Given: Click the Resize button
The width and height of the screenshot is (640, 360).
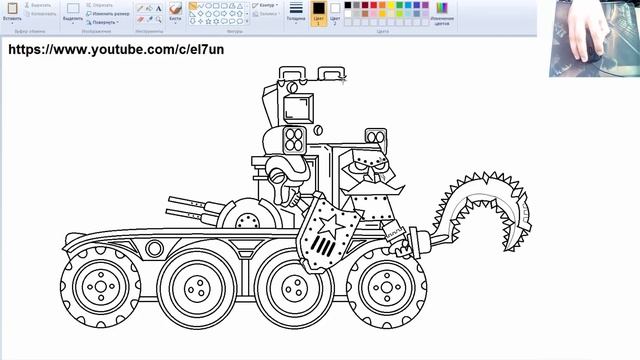Looking at the screenshot, I should (x=107, y=13).
